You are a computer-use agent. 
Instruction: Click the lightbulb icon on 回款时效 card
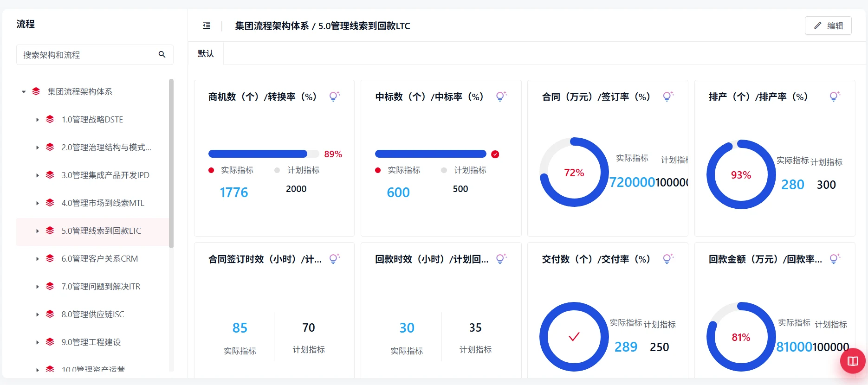coord(501,258)
